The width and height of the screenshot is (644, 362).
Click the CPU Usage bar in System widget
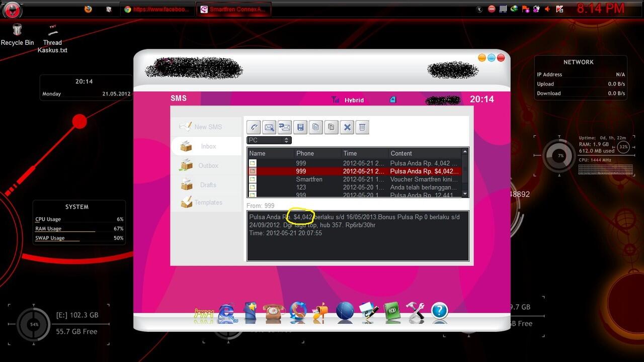(79, 219)
